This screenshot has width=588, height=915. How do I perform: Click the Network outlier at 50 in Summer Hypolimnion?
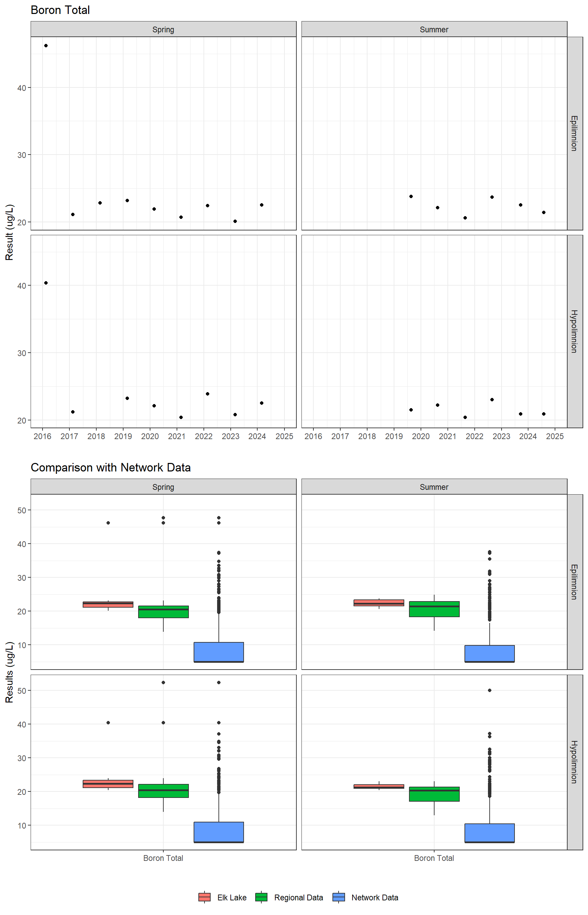click(x=490, y=690)
